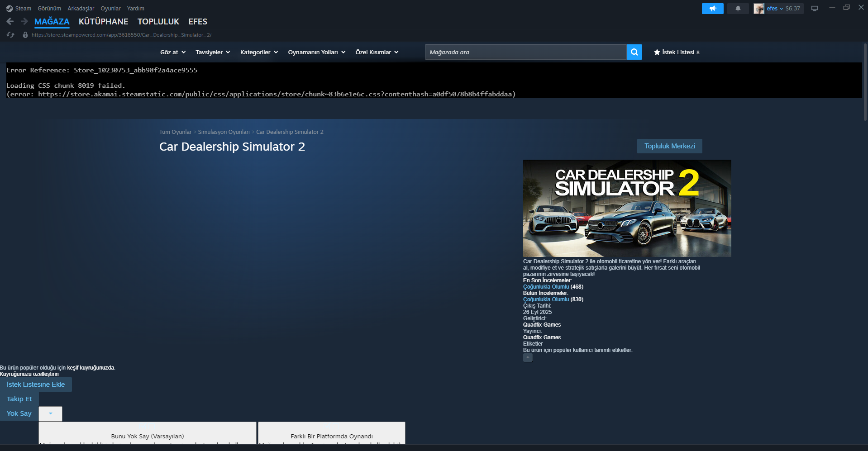
Task: Click the Mağazada ara search field
Action: point(526,52)
